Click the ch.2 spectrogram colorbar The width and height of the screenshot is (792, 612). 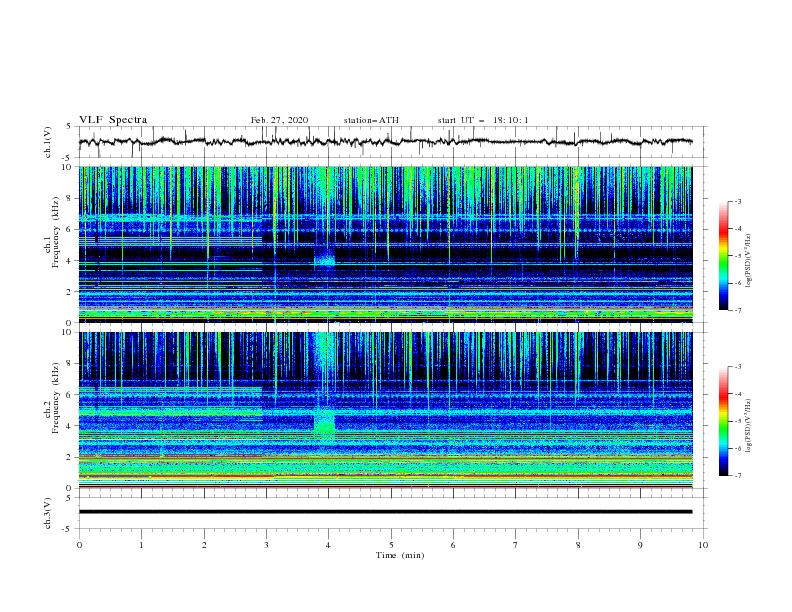tap(723, 421)
